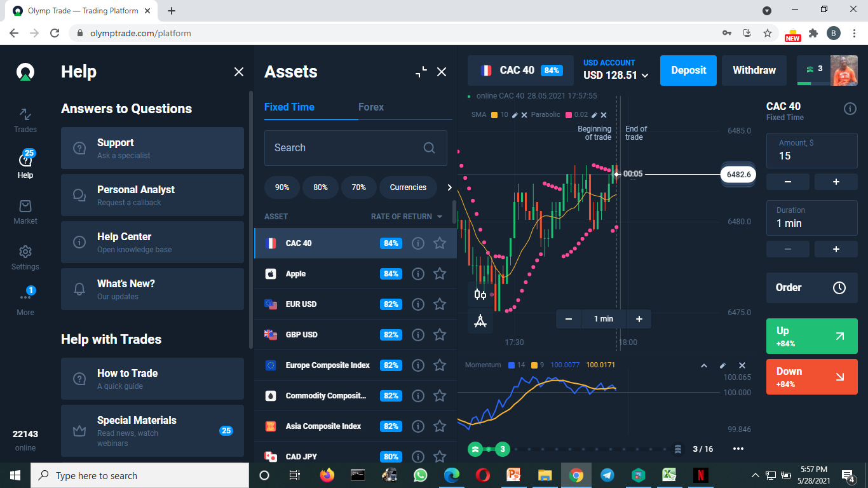Screen dimensions: 868x488
Task: Place an Up trade
Action: 812,336
